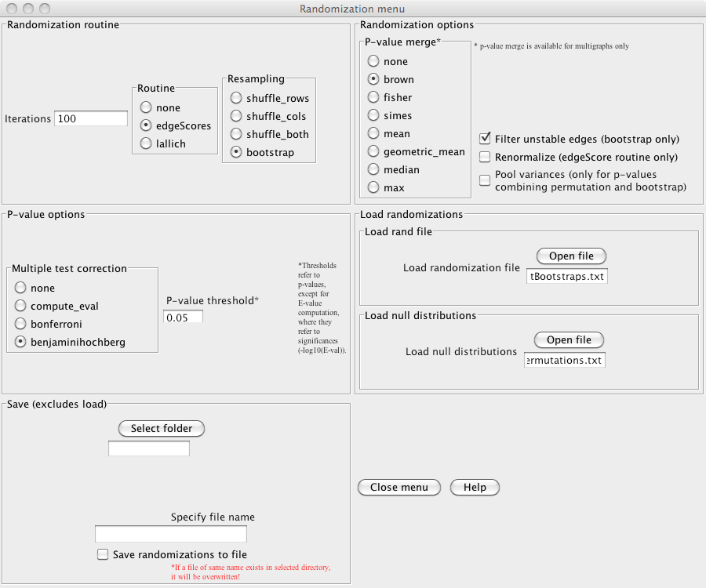This screenshot has width=706, height=588.
Task: Pick fisher as the P-value merge method
Action: click(x=373, y=98)
